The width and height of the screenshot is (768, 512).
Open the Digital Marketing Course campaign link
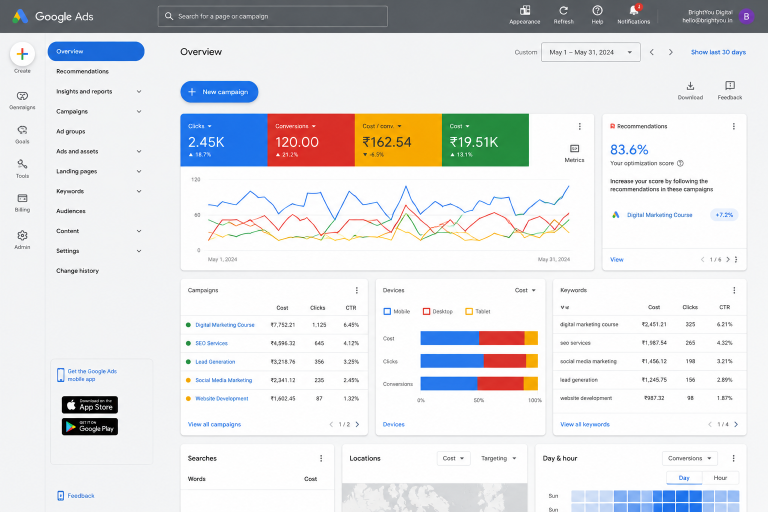tap(225, 325)
